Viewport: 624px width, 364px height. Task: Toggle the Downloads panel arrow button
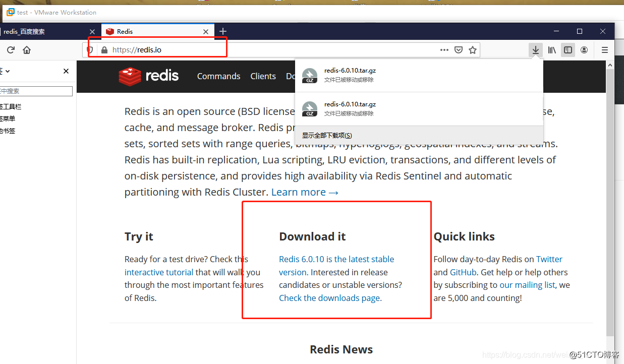pyautogui.click(x=536, y=50)
